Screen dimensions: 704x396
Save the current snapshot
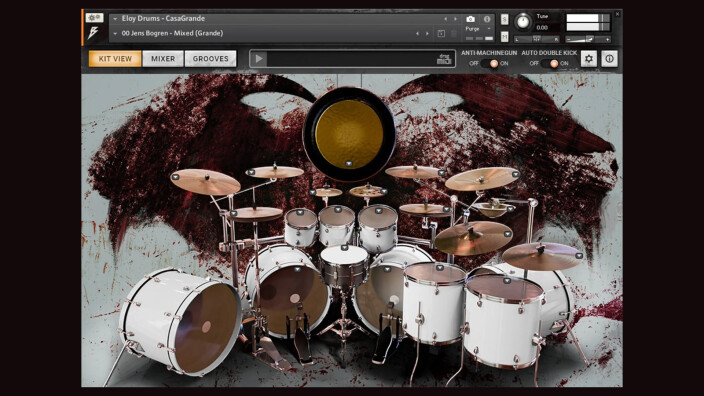pos(441,34)
